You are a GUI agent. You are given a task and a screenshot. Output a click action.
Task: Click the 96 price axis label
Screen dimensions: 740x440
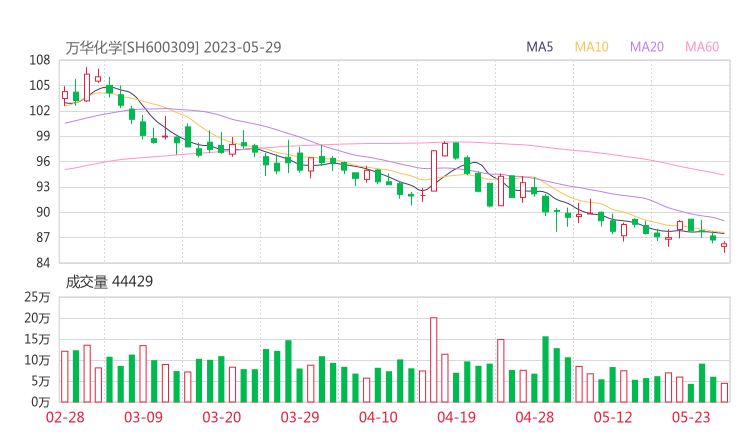coord(43,161)
